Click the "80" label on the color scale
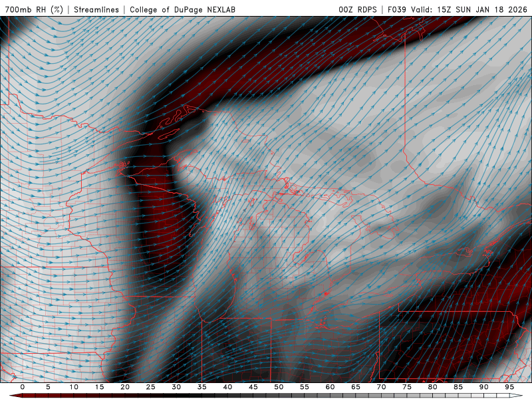Viewport: 532px width, 399px height. coord(432,387)
